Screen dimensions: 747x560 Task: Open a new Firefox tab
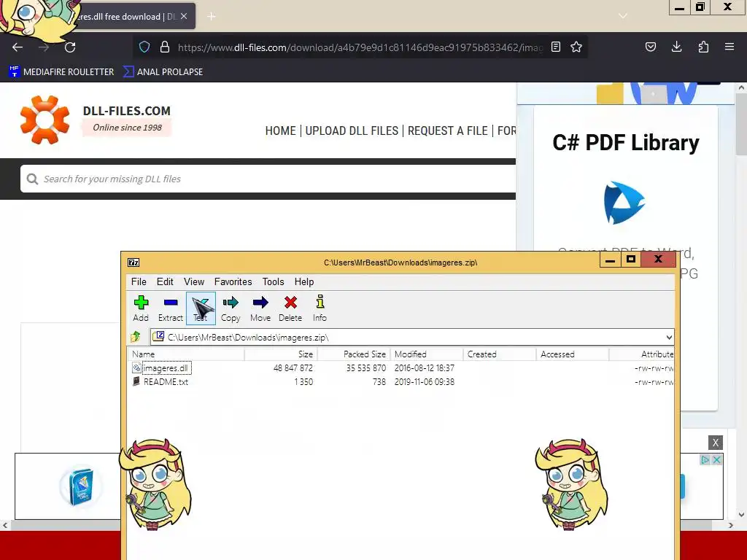(212, 17)
